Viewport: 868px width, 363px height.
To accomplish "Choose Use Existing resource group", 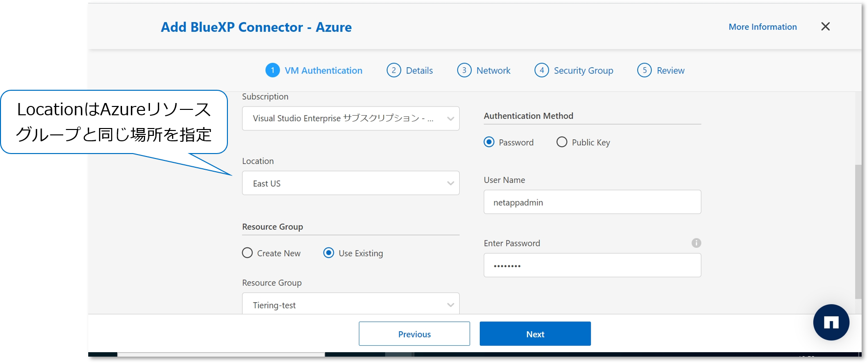I will (x=329, y=253).
